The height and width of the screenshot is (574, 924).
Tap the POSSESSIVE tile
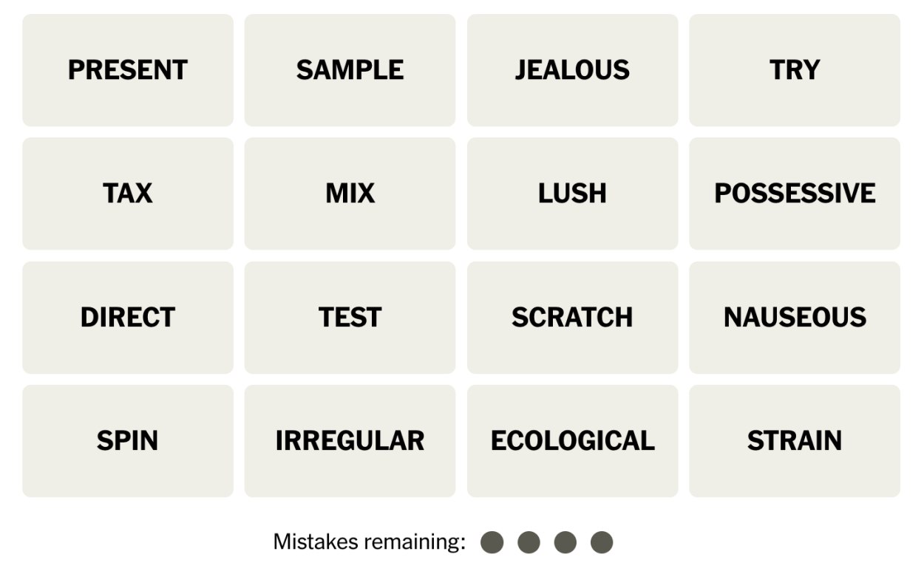795,194
